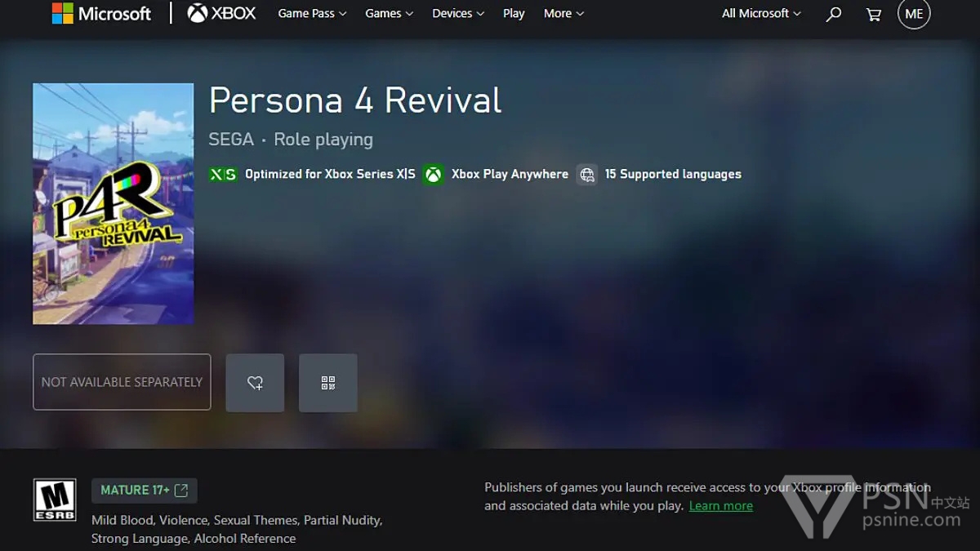The image size is (980, 551).
Task: Select the Optimized for Xbox Series X|S text
Action: click(x=330, y=174)
